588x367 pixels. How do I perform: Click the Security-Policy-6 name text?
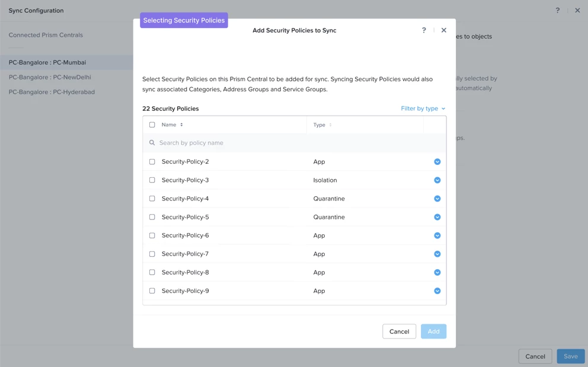coord(186,235)
